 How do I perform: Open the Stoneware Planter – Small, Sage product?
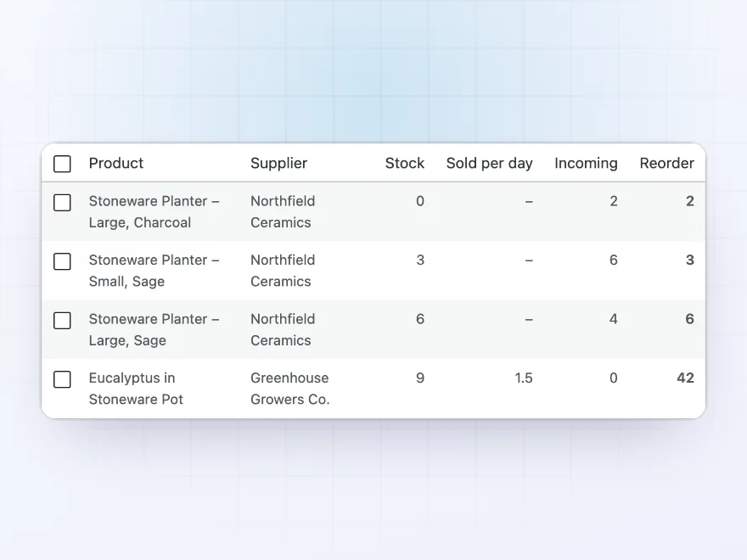click(x=154, y=271)
